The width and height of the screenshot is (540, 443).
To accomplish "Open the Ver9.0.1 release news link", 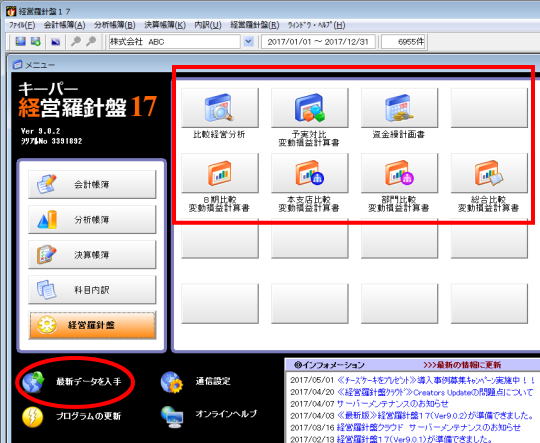I will (x=415, y=439).
